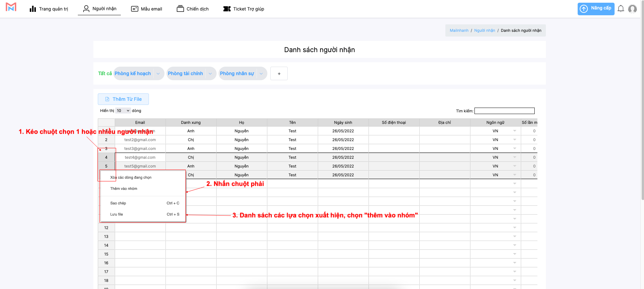
Task: Click the Tìm kiếm search input field
Action: click(x=504, y=111)
